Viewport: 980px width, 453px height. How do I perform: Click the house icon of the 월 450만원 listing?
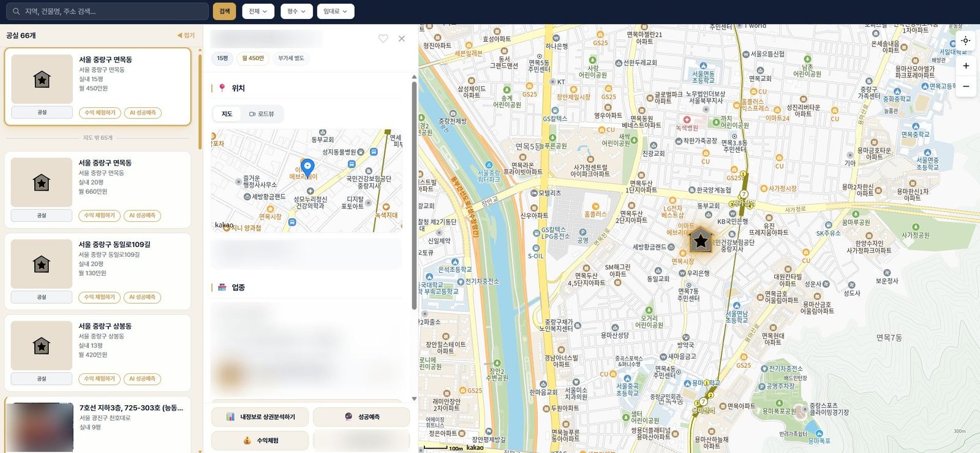tap(42, 79)
